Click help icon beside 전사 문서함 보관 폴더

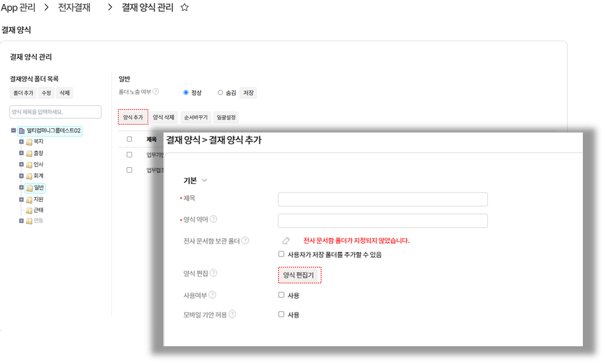245,241
